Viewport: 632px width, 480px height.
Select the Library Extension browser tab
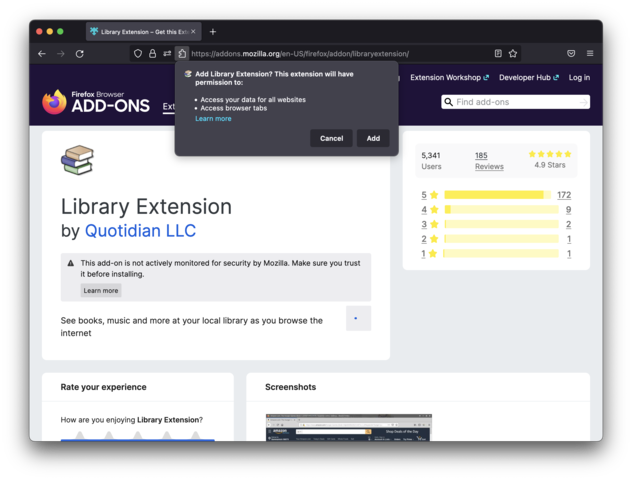click(143, 31)
